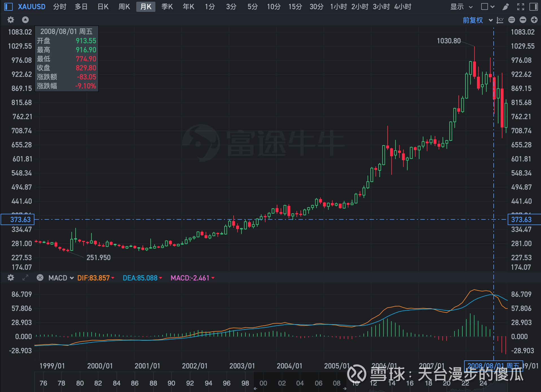Click year 2010 on the timeline range bar
The height and width of the screenshot is (392, 541).
355,383
